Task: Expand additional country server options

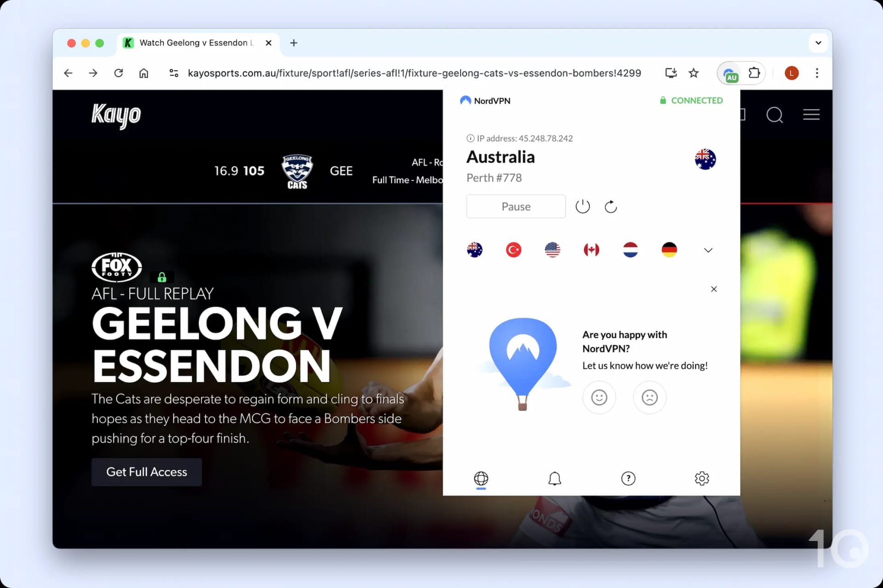Action: click(x=708, y=249)
